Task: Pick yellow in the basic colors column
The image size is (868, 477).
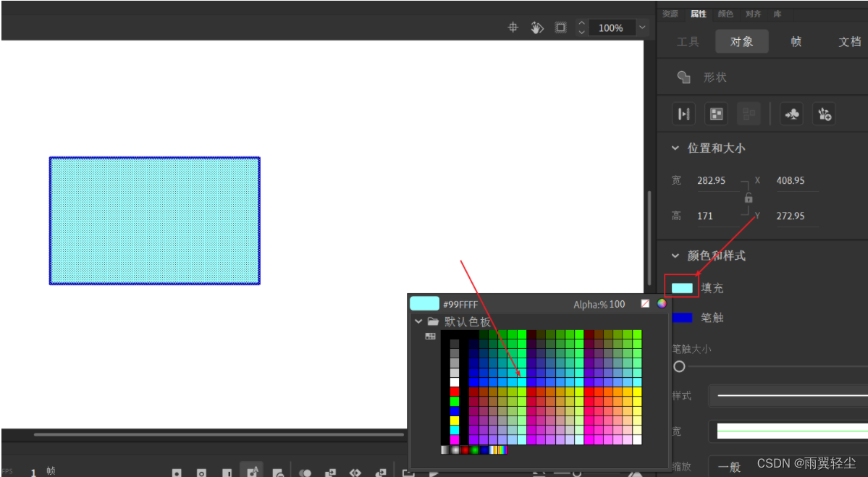Action: [x=455, y=421]
